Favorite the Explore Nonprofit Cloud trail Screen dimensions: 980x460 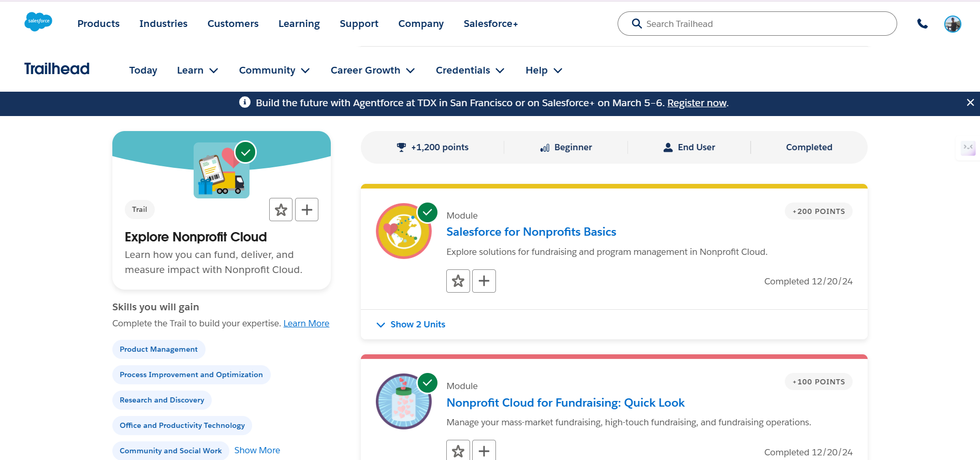click(x=281, y=210)
